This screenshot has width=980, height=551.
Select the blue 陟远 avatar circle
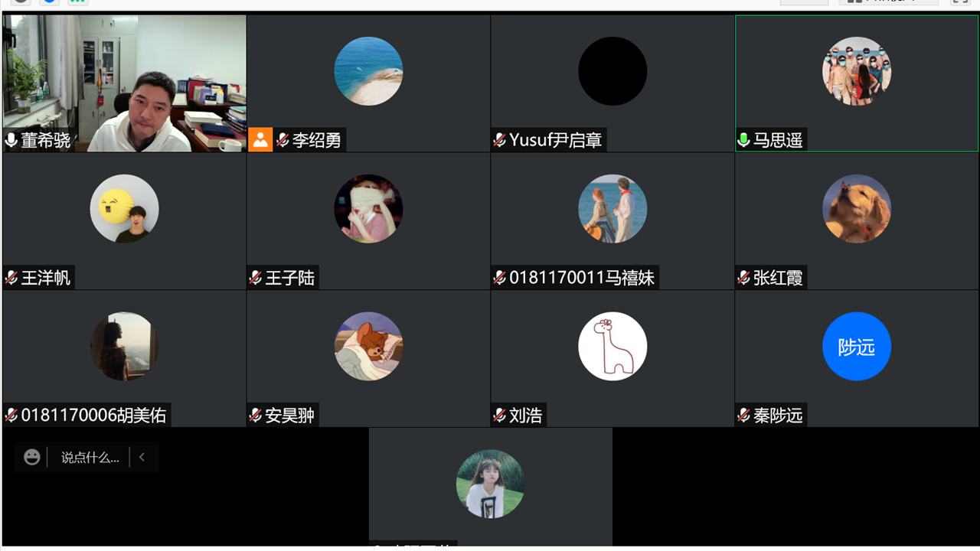[x=856, y=347]
